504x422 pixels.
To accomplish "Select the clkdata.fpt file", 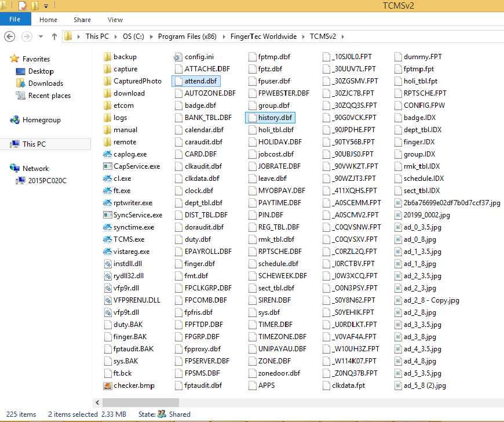I will tap(344, 385).
